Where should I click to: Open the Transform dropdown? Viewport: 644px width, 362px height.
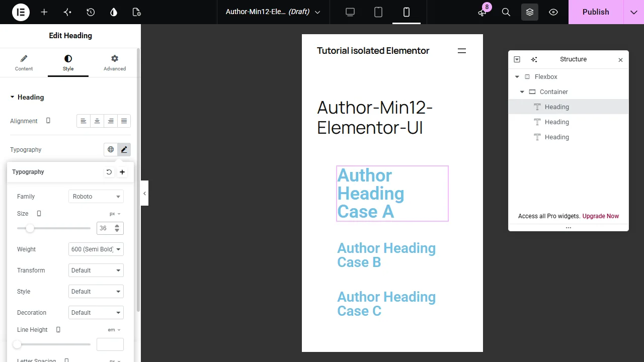tap(96, 270)
